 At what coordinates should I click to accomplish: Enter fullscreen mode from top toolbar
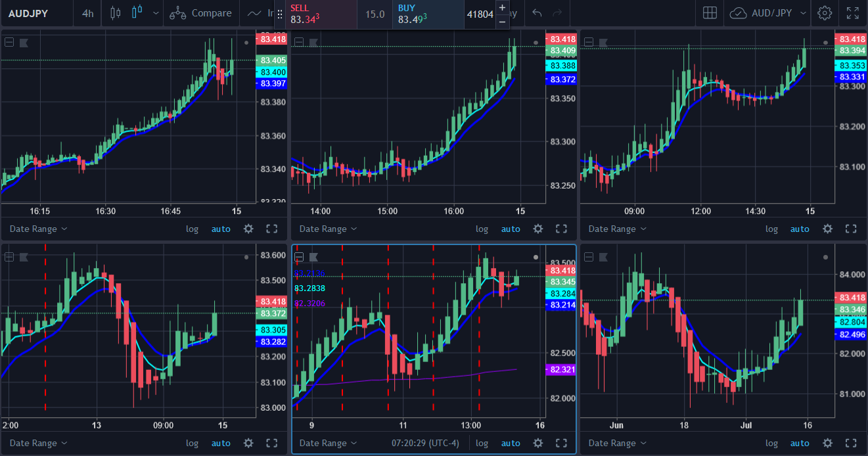[x=852, y=13]
